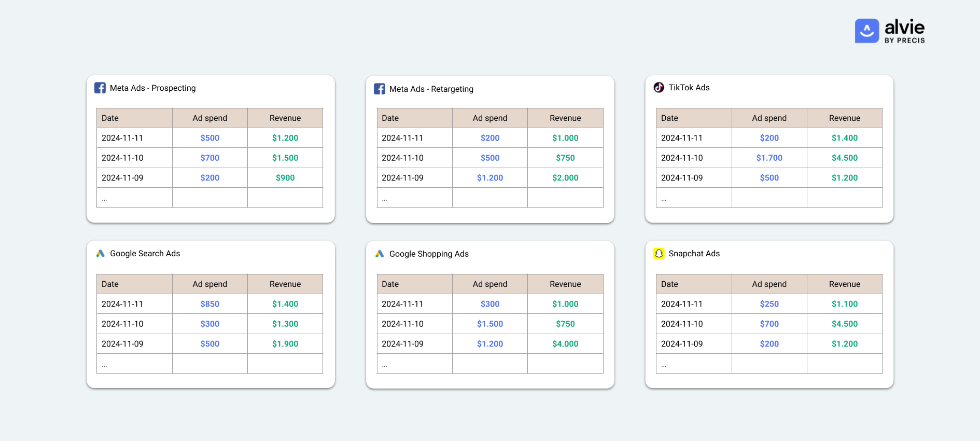Click the alvie logo icon
Screen dimensions: 980x441
[867, 31]
